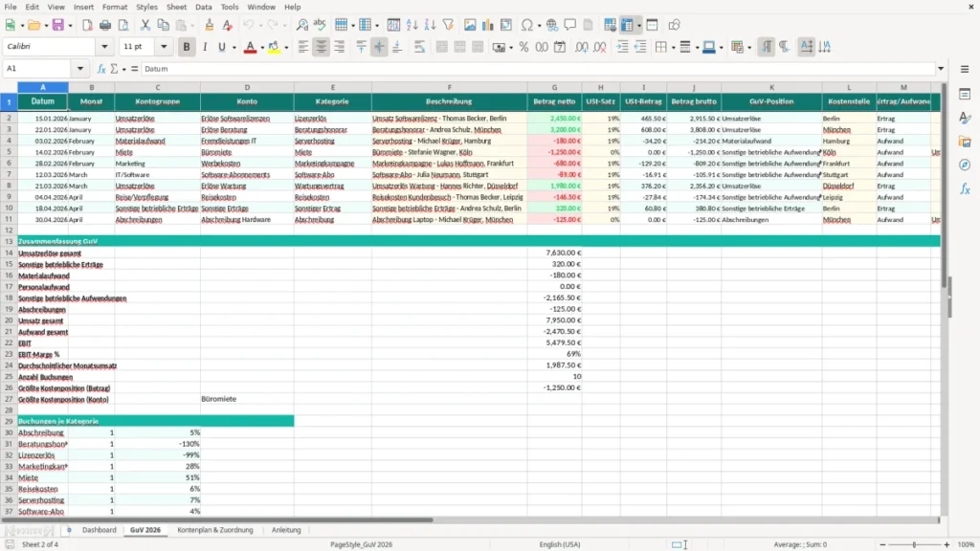Add decimal place icon
The width and height of the screenshot is (980, 551).
click(x=581, y=47)
